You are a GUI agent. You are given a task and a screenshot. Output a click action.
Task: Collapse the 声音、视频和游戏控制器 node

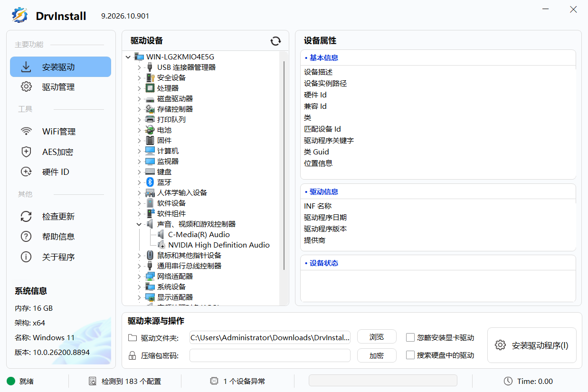pos(139,224)
